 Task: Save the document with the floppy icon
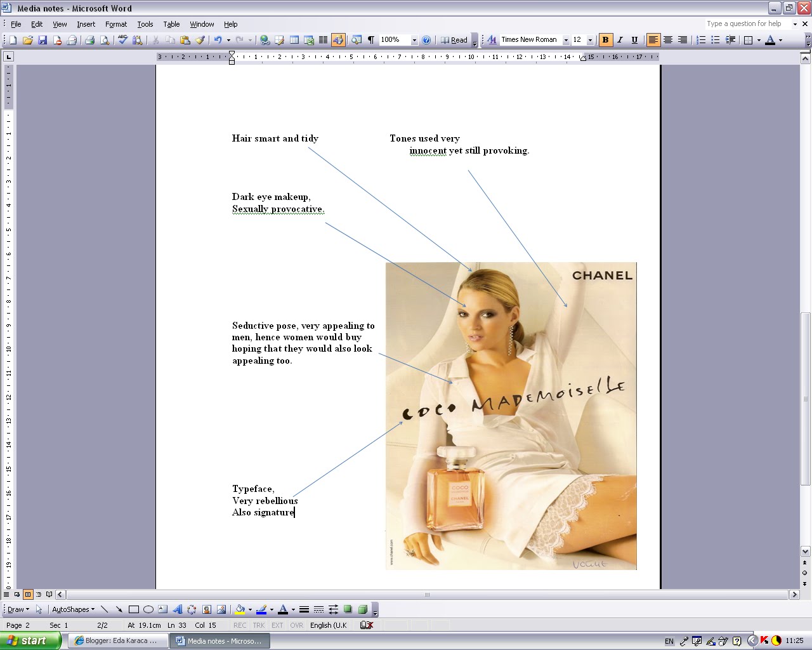[x=43, y=40]
